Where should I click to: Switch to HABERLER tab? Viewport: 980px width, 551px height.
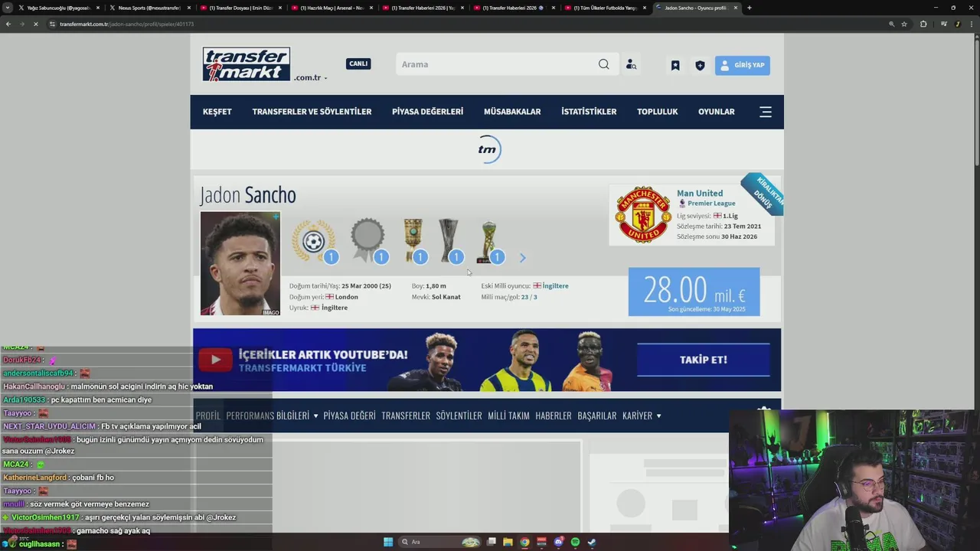554,416
